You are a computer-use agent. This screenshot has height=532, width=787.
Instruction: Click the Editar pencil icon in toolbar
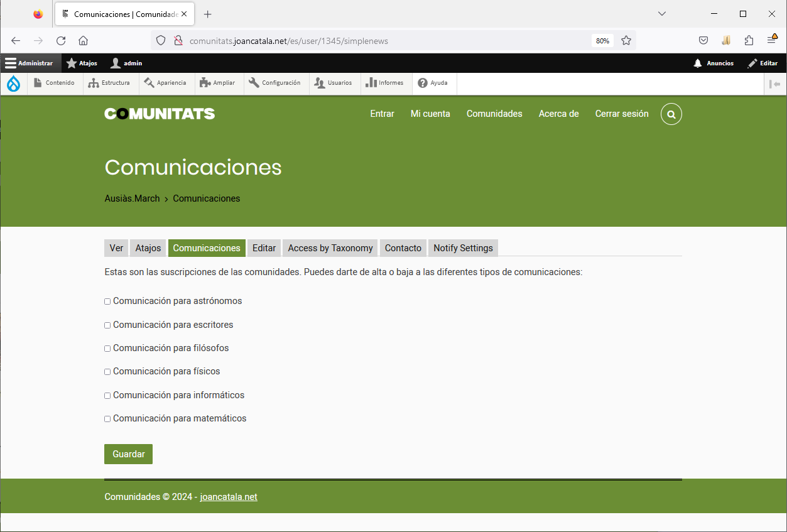click(752, 63)
